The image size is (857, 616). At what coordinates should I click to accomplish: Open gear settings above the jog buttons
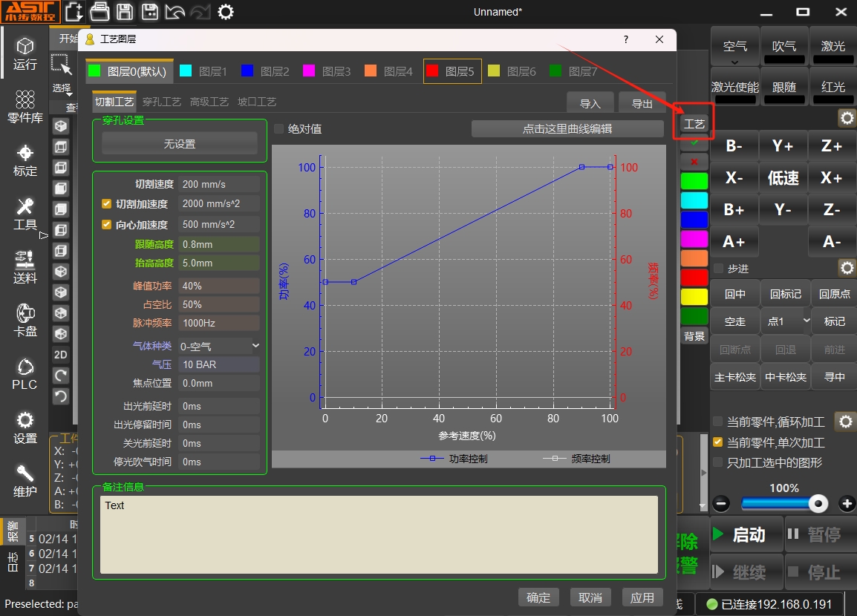tap(847, 117)
